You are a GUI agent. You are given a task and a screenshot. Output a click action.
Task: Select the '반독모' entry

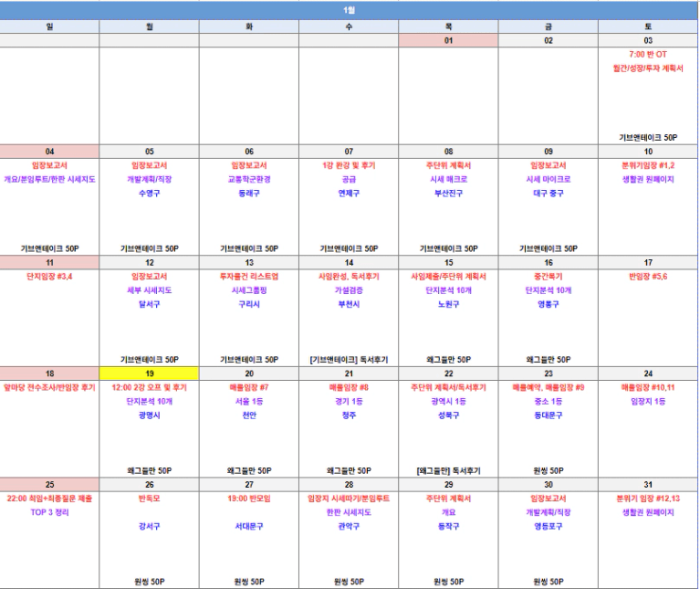(149, 499)
